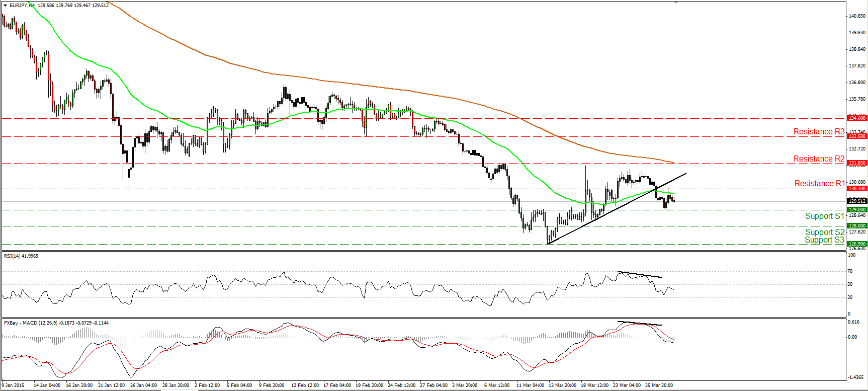
Task: Select the Resistance R2 label
Action: pyautogui.click(x=819, y=159)
